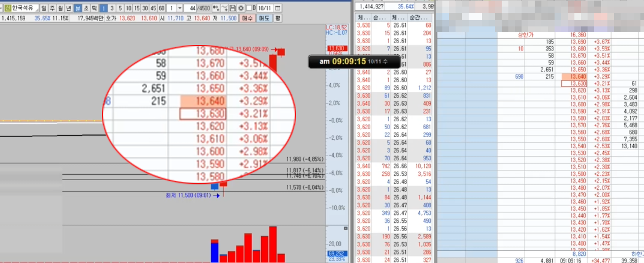Click the green 신 stock badge icon

click(x=7, y=8)
